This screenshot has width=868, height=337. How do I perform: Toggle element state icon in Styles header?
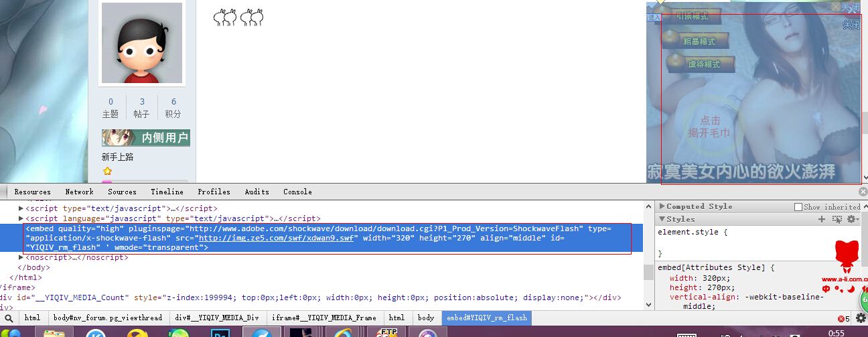837,219
